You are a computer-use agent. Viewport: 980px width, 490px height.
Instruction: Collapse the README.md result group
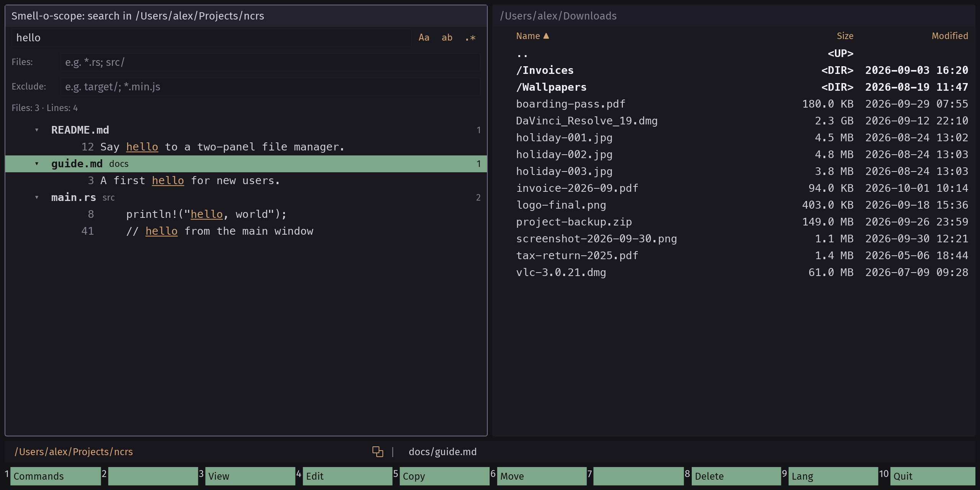[x=37, y=130]
